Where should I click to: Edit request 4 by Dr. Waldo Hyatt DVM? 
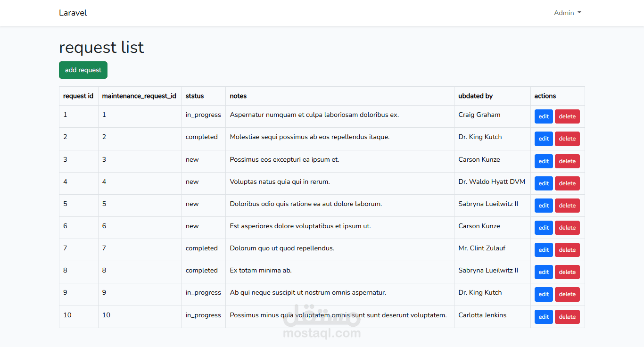click(544, 183)
